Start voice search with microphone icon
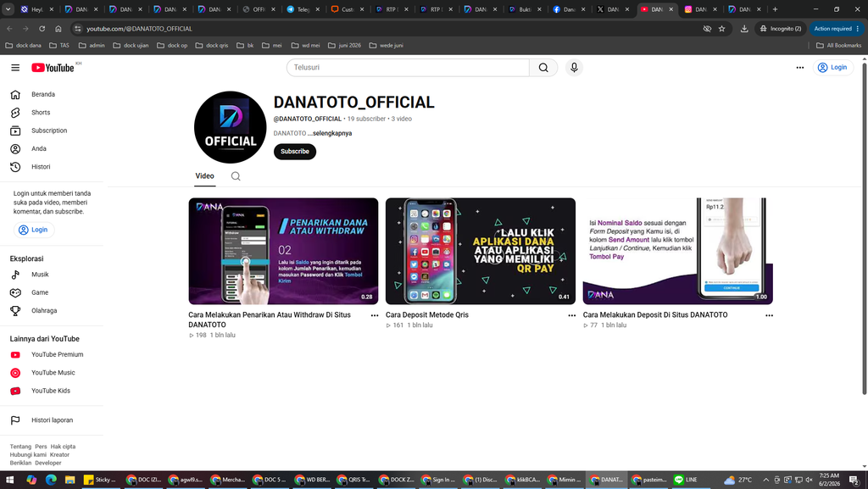Screen dimensions: 868x489 tap(574, 68)
